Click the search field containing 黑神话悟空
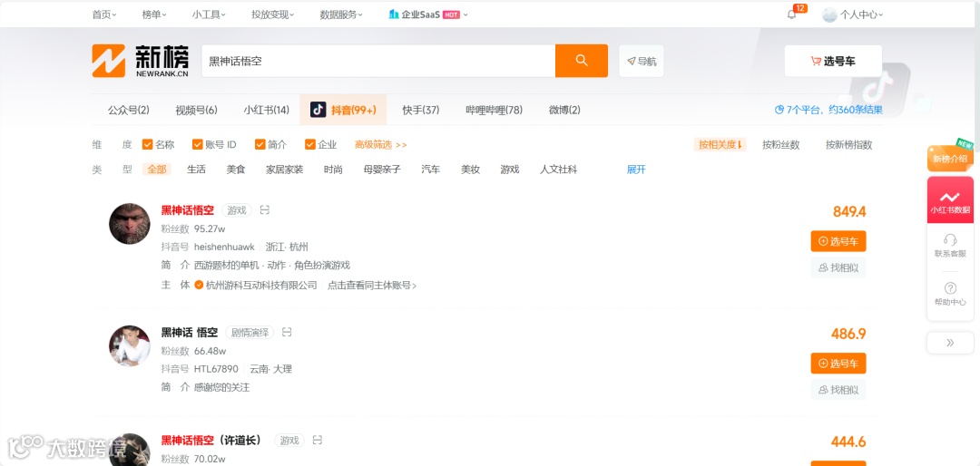This screenshot has height=466, width=980. coord(378,61)
